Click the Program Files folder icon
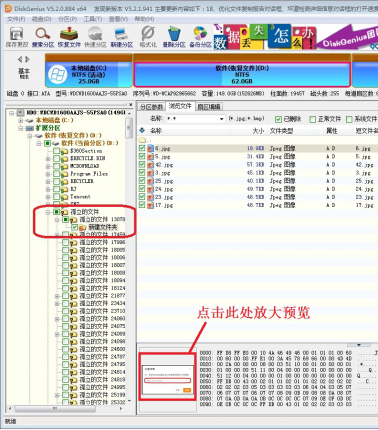378x430 pixels. coord(65,174)
